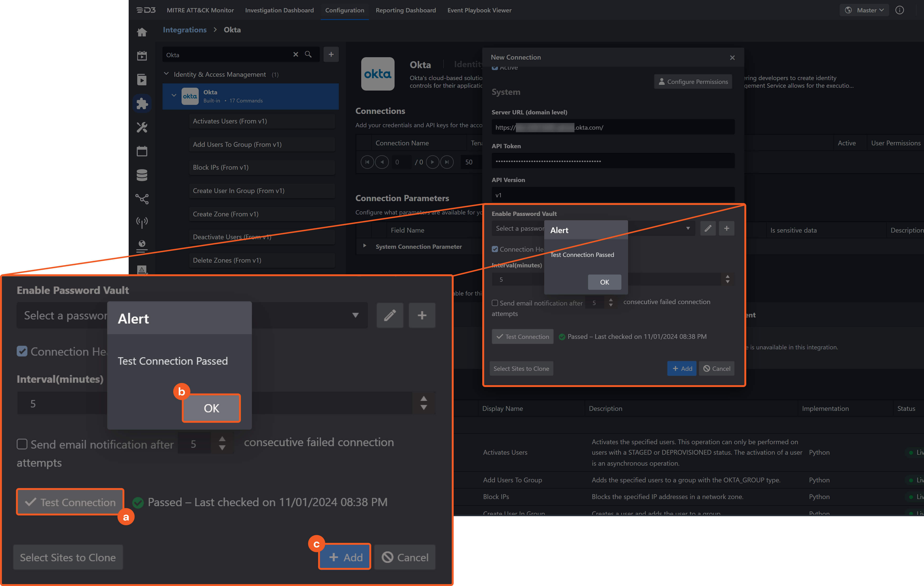The image size is (924, 586).
Task: Click the home icon in sidebar
Action: point(142,32)
